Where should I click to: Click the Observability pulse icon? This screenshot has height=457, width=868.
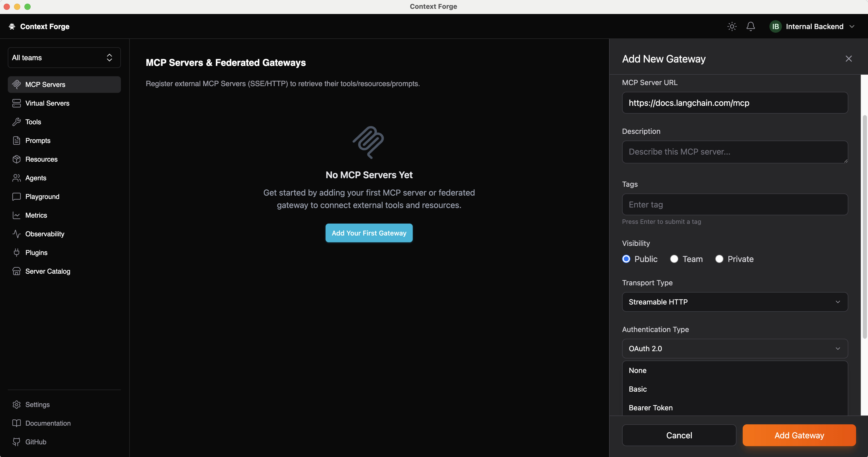pos(16,234)
